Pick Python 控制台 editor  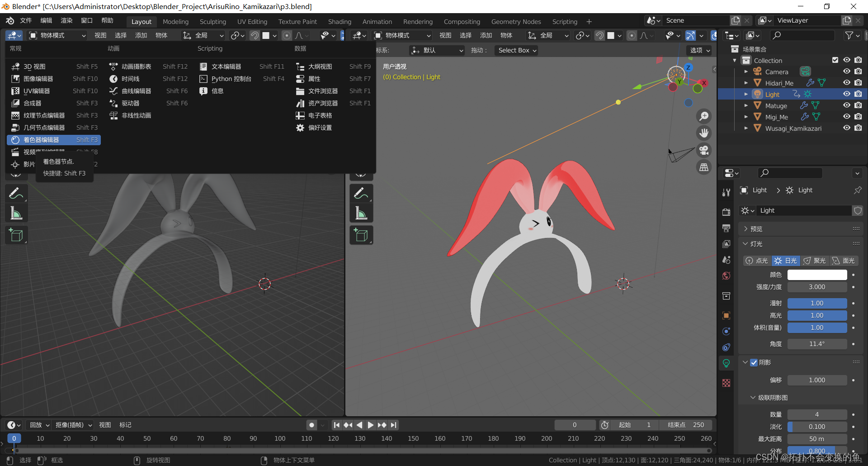(x=241, y=79)
